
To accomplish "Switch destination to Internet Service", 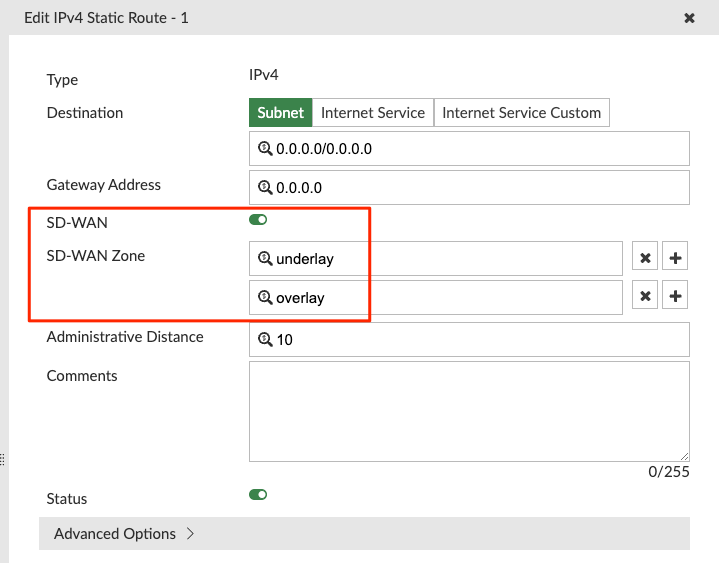I will 373,113.
